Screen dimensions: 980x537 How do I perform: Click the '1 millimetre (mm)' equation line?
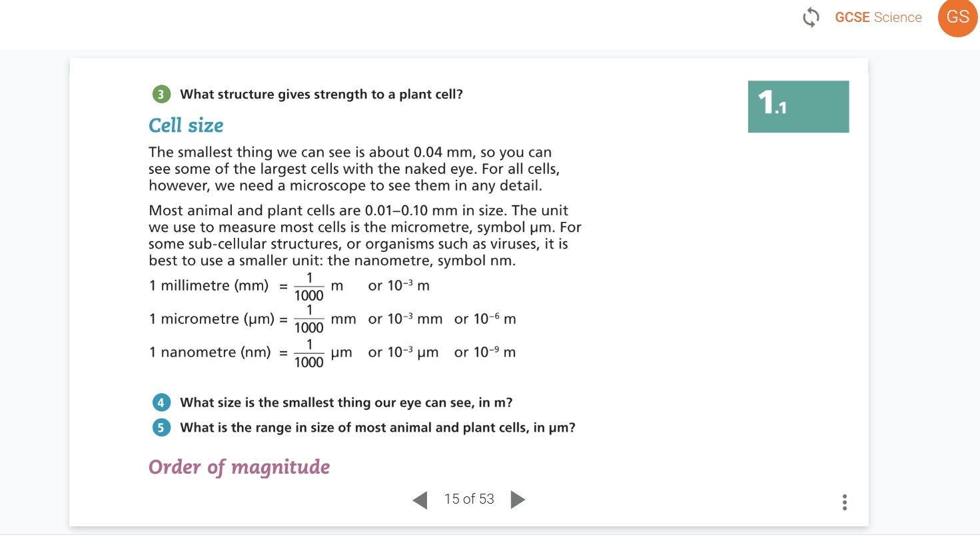(290, 286)
